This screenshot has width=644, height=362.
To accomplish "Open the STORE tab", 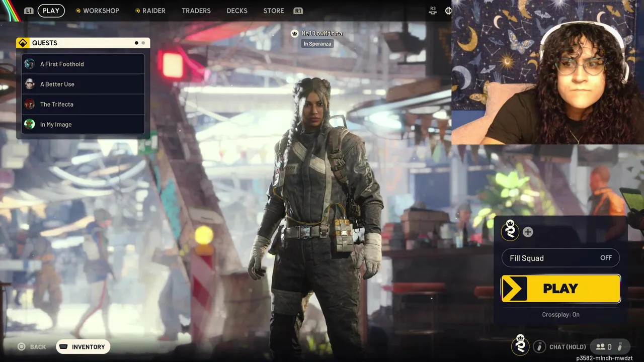I will 274,11.
